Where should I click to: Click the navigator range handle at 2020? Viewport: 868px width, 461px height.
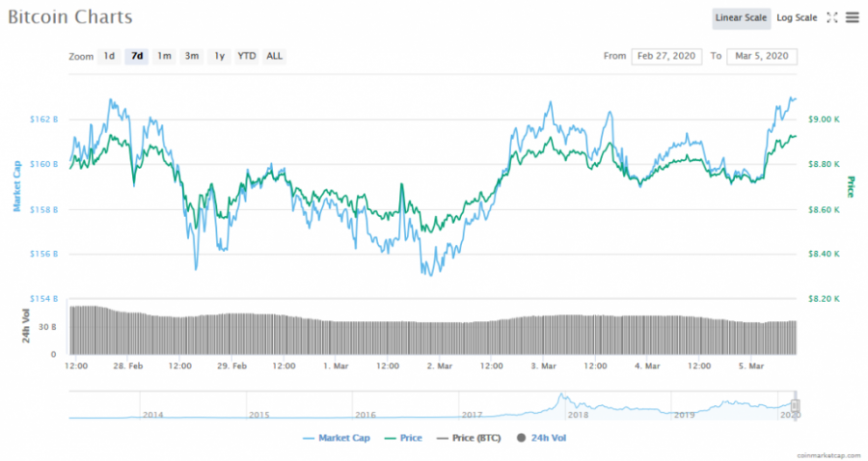[795, 406]
